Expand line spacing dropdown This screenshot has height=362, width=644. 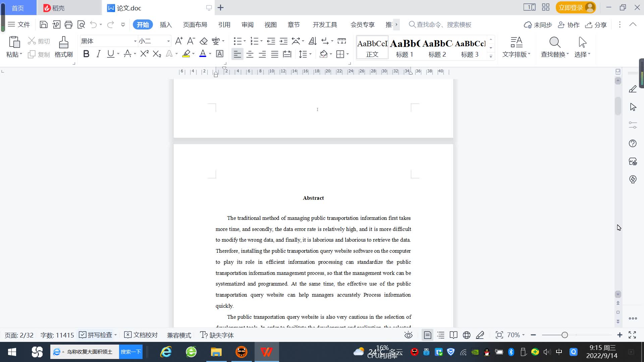(311, 54)
